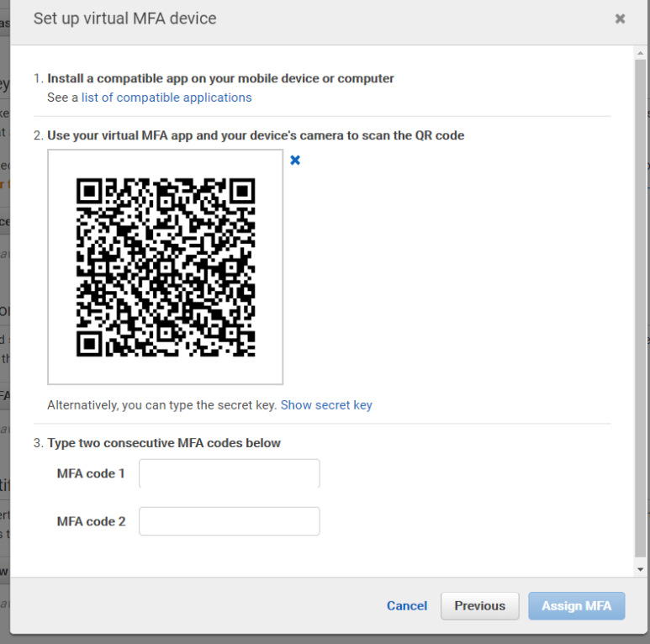The height and width of the screenshot is (644, 650).
Task: Click the 'MFA code 2' label
Action: 91,521
